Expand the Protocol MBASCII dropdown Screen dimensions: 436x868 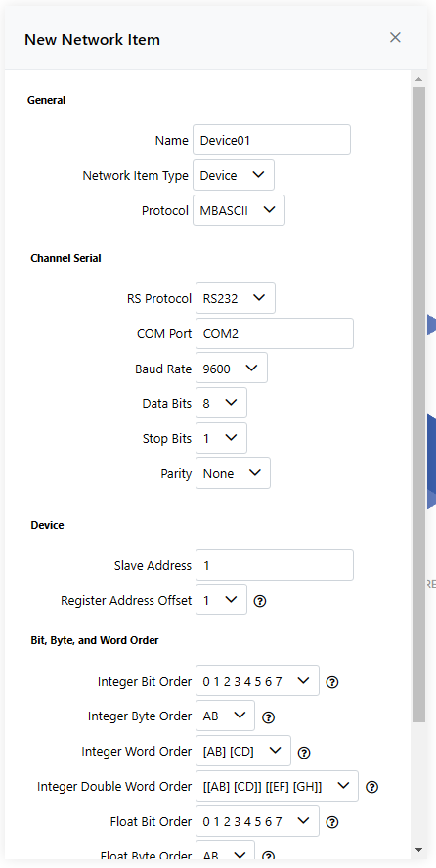coord(240,210)
